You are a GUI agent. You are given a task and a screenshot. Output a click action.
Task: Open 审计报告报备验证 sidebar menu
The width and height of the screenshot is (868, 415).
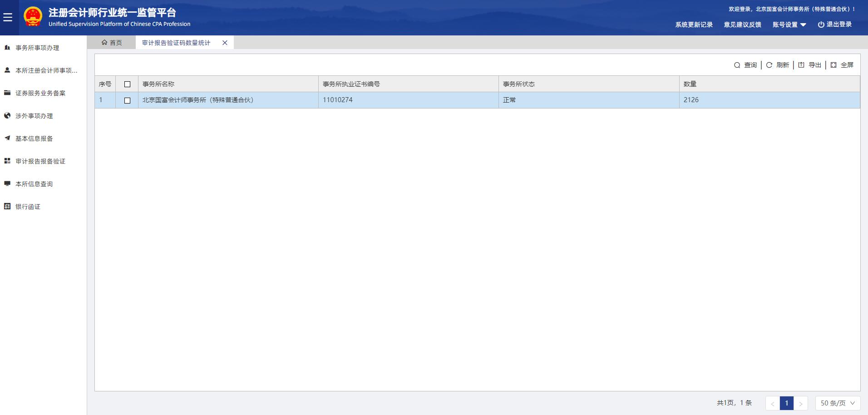pos(40,161)
